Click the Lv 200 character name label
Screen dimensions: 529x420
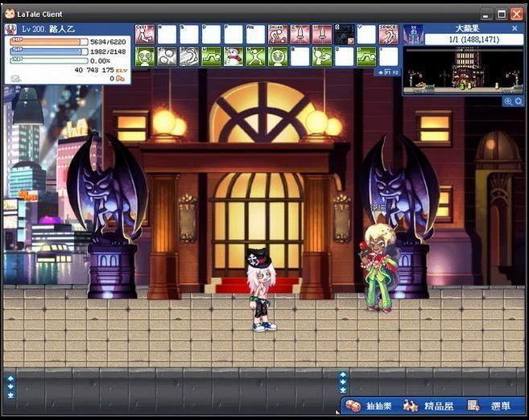[48, 29]
